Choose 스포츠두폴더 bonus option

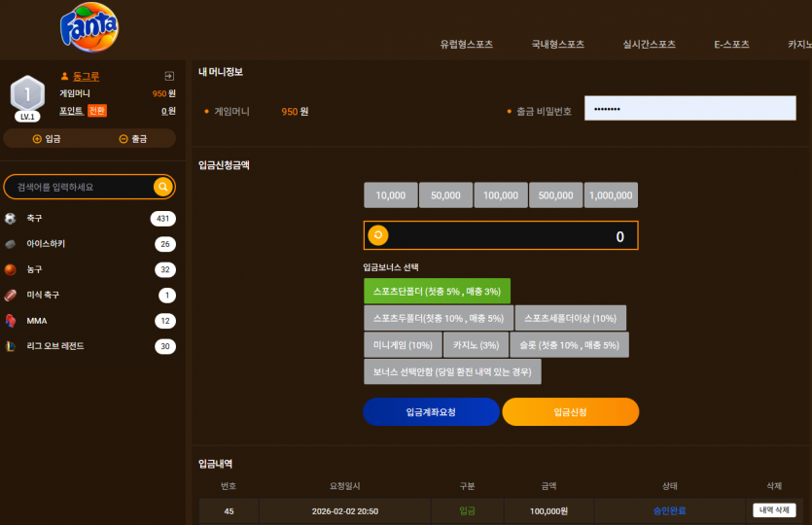click(x=439, y=318)
